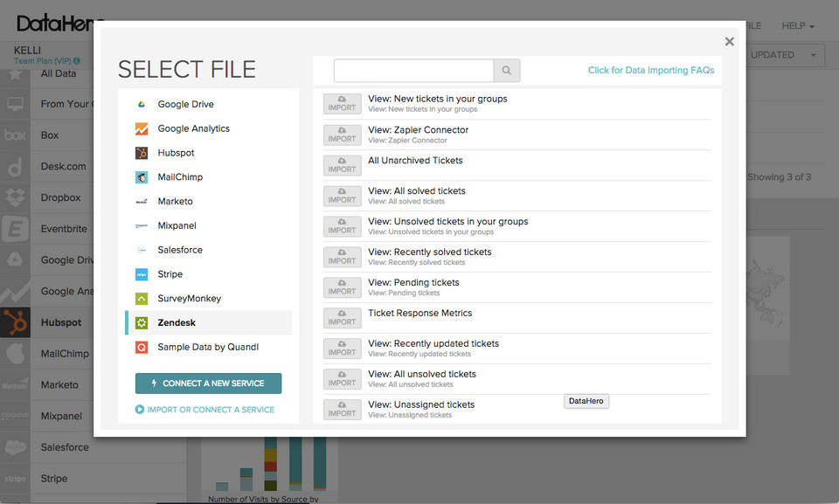
Task: Click the MailChimp sidebar icon in background
Action: click(x=15, y=354)
